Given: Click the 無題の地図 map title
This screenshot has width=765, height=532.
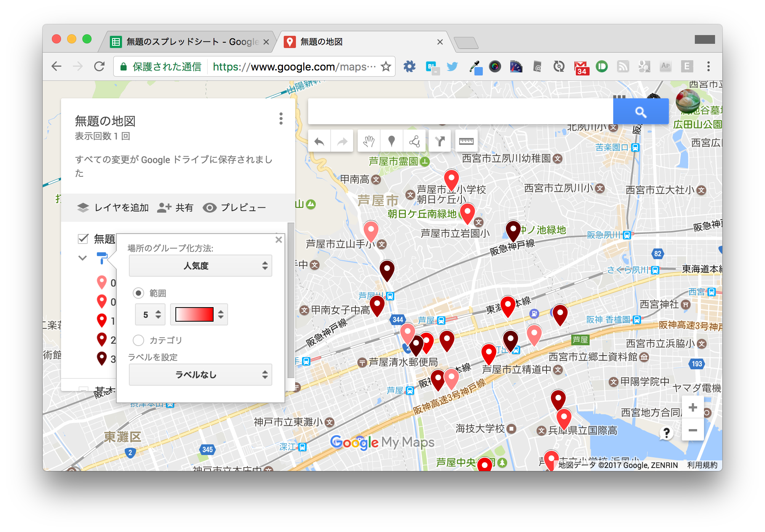Looking at the screenshot, I should (x=105, y=121).
